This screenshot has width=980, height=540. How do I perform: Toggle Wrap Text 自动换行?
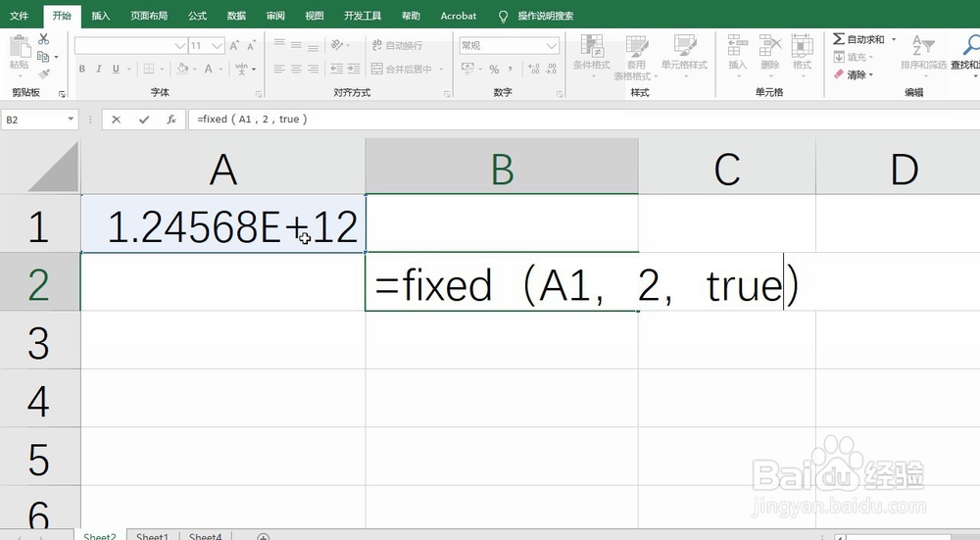(398, 46)
